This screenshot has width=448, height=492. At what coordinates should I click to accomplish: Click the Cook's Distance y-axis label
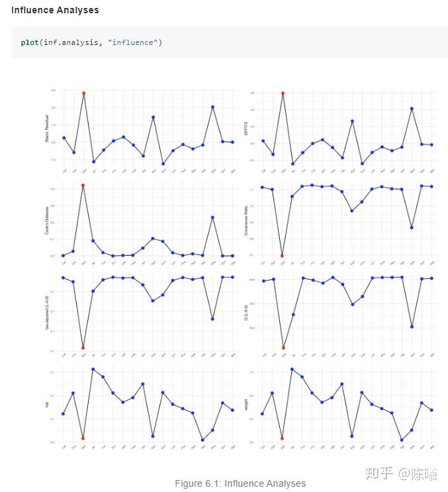tap(47, 222)
